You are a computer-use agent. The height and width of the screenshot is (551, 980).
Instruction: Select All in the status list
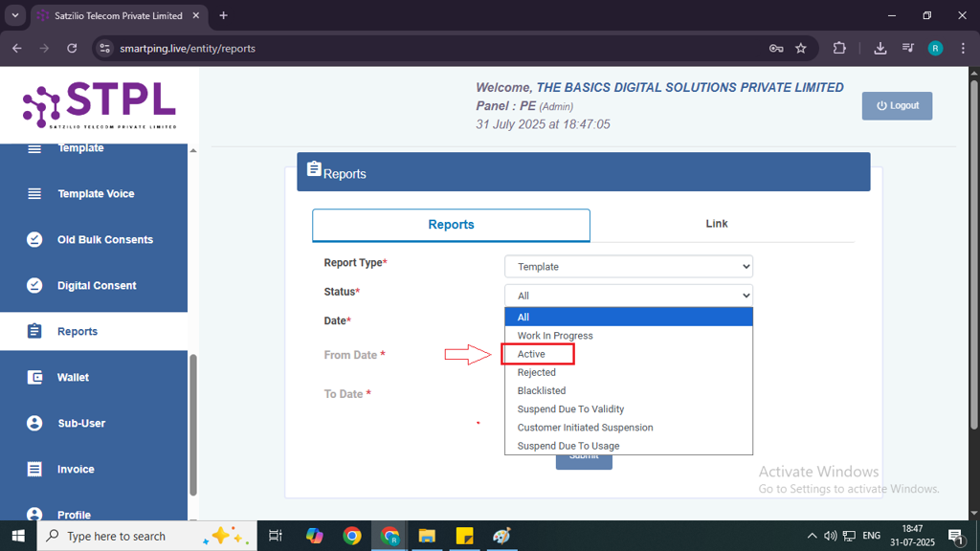click(628, 317)
